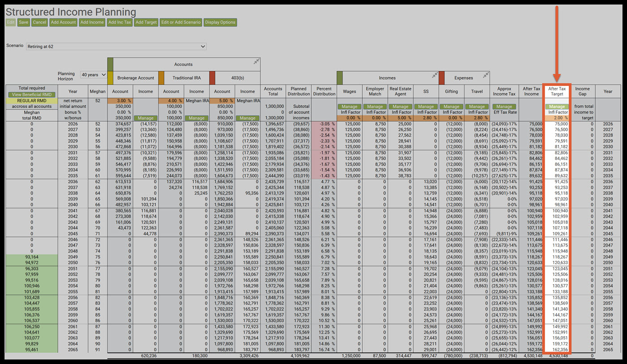Click the Percent Distribution column header
This screenshot has width=627, height=364.
pos(324,91)
